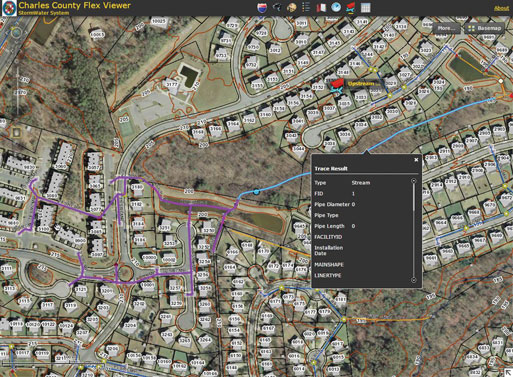
Task: Click the globe layers icon
Action: coord(292,7)
